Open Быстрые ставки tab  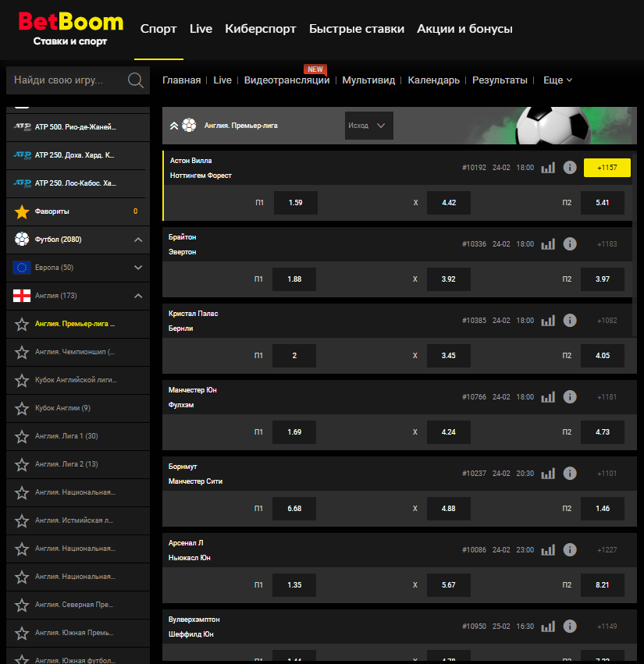pos(357,29)
